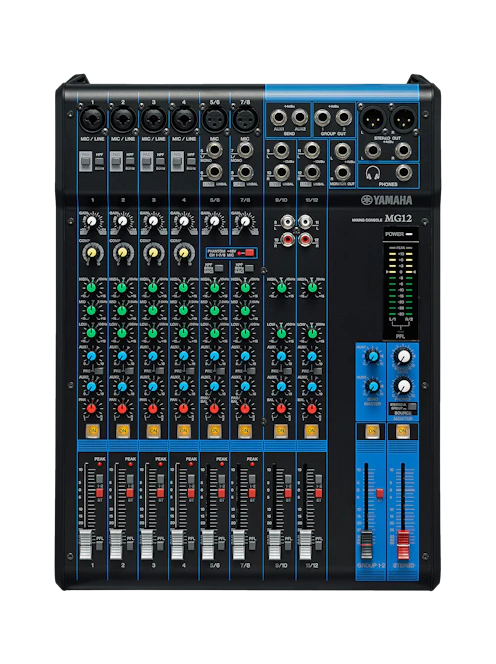Click the YAMAHA brand label
This screenshot has height=664, width=496.
pyautogui.click(x=387, y=200)
